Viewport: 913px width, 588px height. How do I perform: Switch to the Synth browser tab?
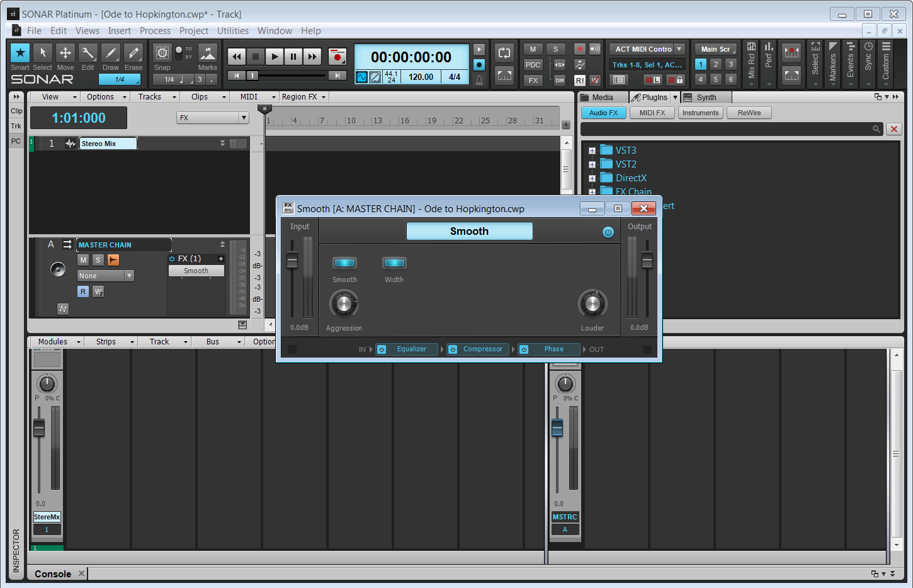pyautogui.click(x=706, y=98)
